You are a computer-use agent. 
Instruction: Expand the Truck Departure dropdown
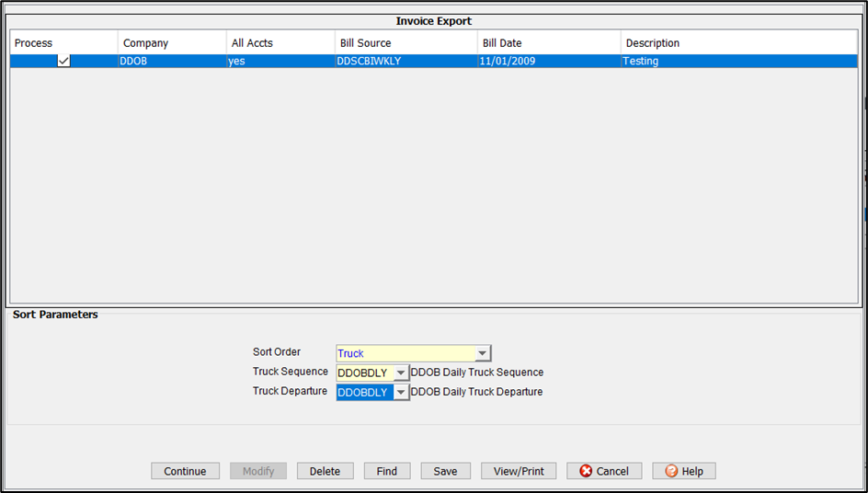tap(401, 392)
